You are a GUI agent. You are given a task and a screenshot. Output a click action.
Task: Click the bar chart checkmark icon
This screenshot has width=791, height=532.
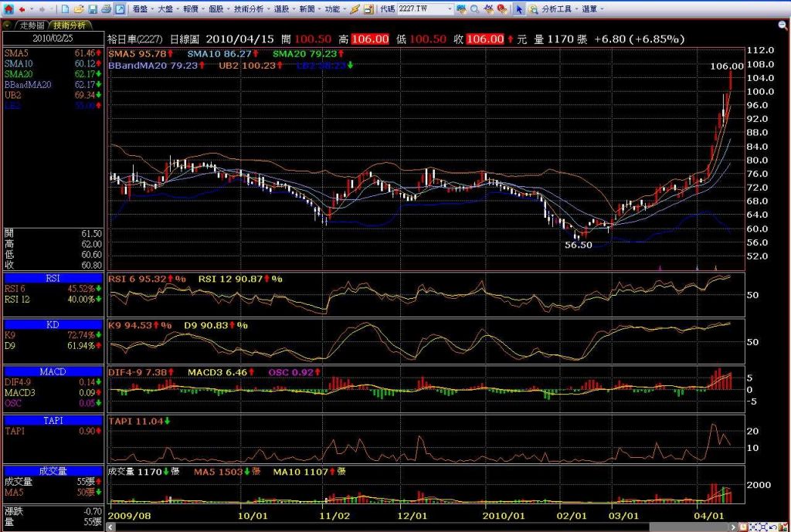coord(783,527)
